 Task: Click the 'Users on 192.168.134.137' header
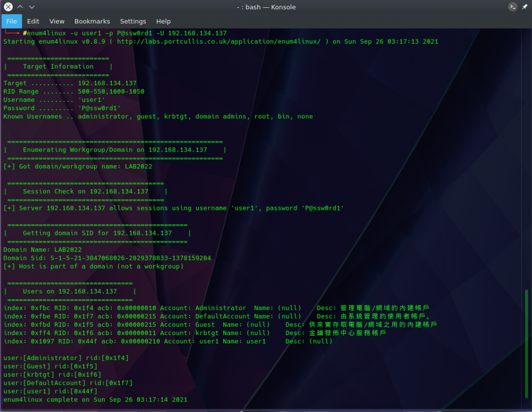coord(70,291)
